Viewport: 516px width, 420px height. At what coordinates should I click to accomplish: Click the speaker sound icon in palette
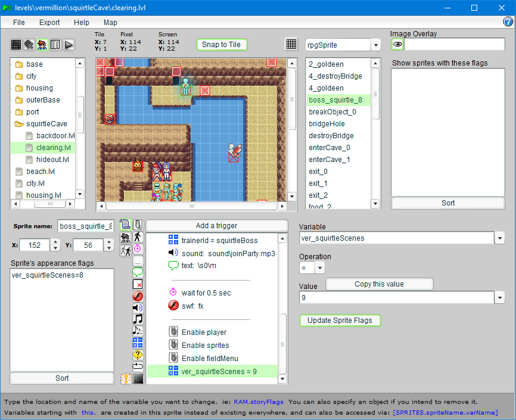coord(138,308)
